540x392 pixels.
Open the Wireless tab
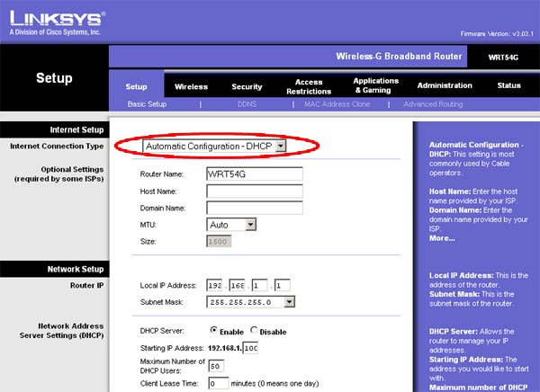click(191, 86)
